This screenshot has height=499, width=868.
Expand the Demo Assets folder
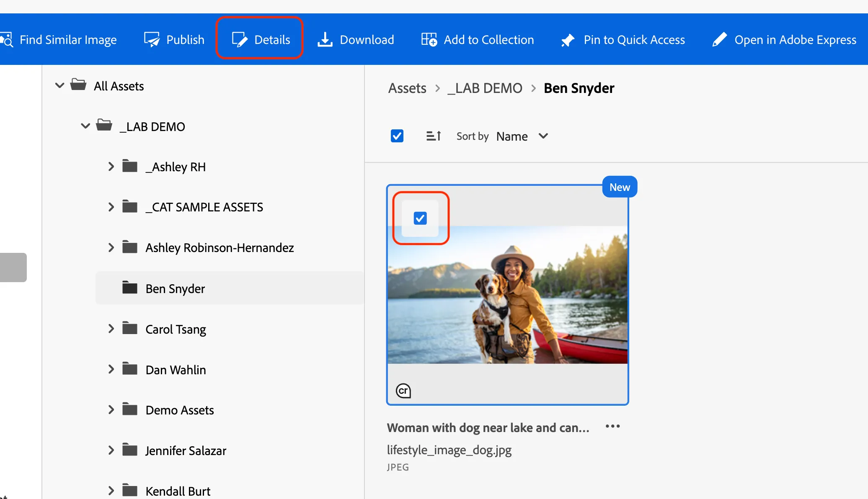[x=111, y=409]
